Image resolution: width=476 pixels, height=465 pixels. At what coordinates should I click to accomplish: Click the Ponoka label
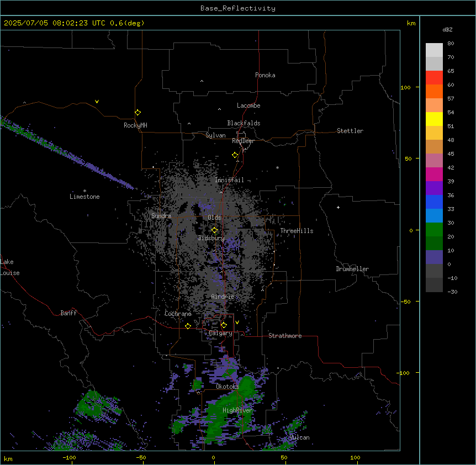click(265, 75)
